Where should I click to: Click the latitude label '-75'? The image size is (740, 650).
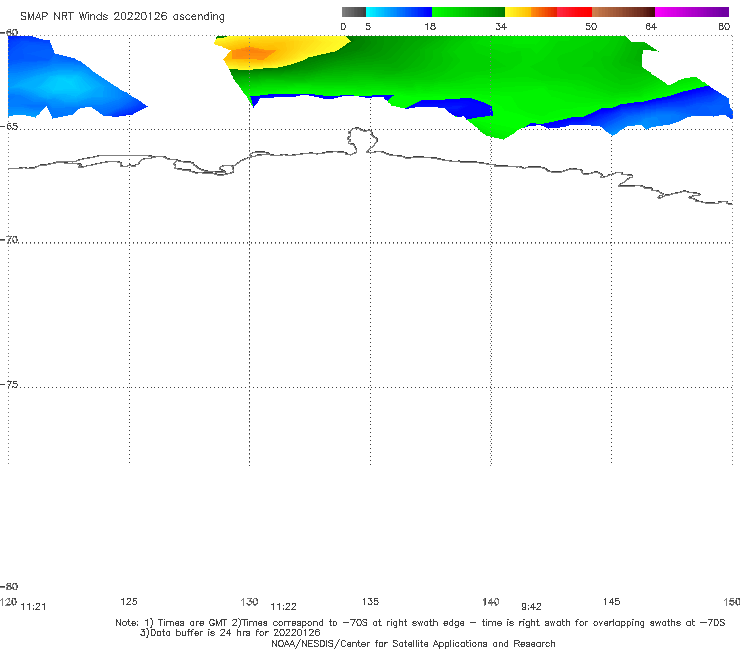[x=9, y=384]
